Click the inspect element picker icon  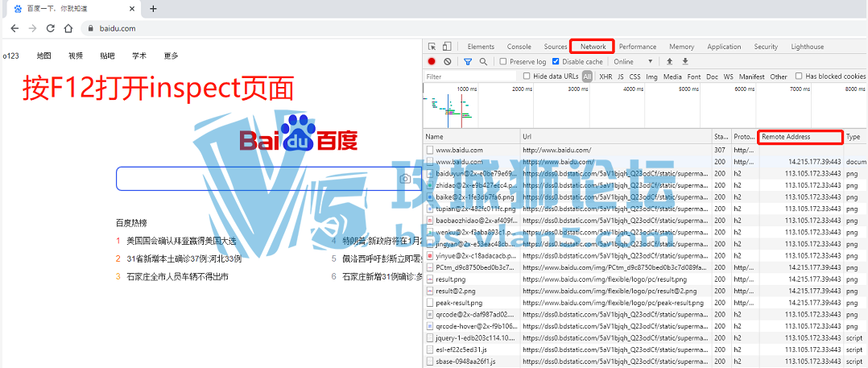(432, 47)
